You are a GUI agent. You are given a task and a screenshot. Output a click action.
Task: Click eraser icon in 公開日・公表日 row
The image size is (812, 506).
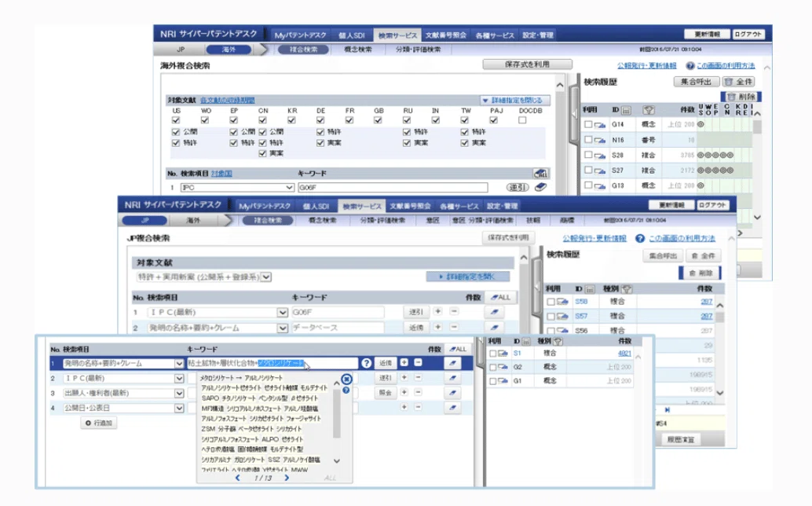coord(452,408)
